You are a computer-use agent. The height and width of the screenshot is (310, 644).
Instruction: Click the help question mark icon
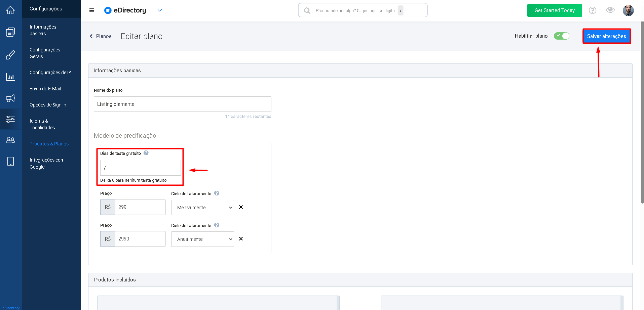593,10
